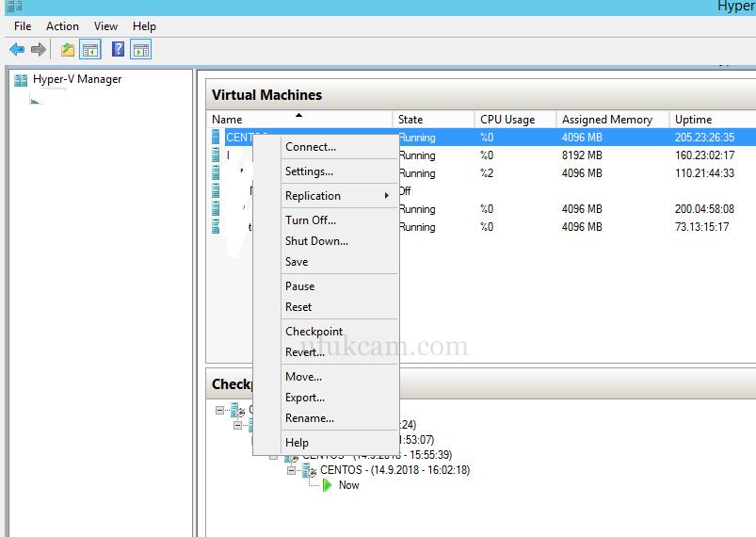Open the View menu

point(105,26)
